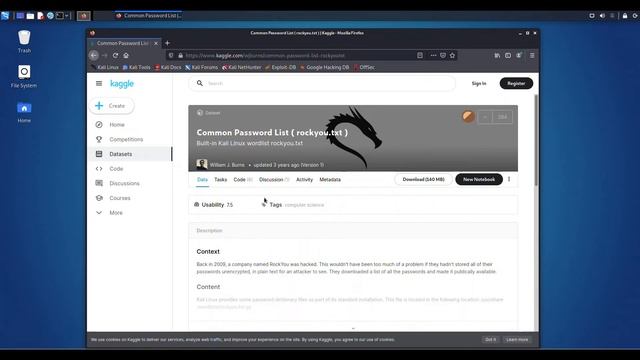Switch to the Tasks tab
This screenshot has width=640, height=360.
coord(220,180)
